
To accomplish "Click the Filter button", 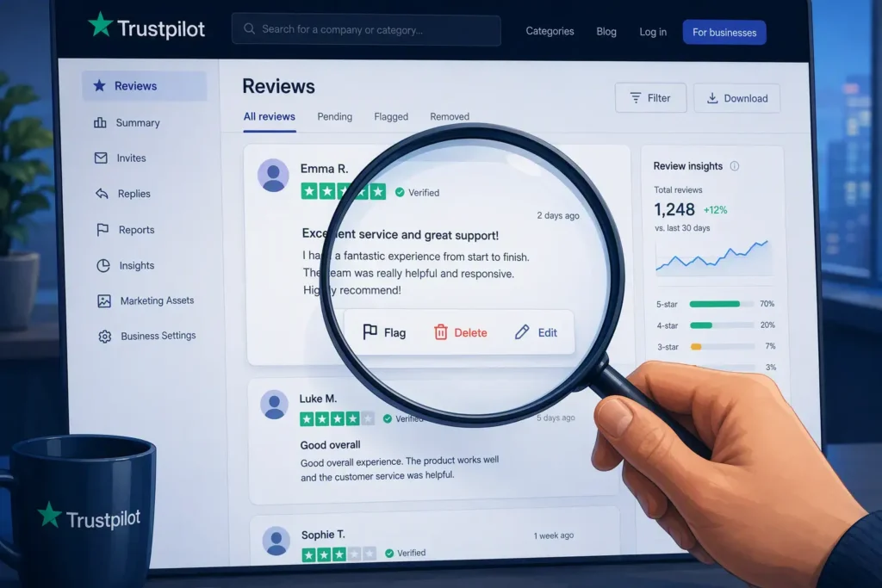I will tap(651, 98).
